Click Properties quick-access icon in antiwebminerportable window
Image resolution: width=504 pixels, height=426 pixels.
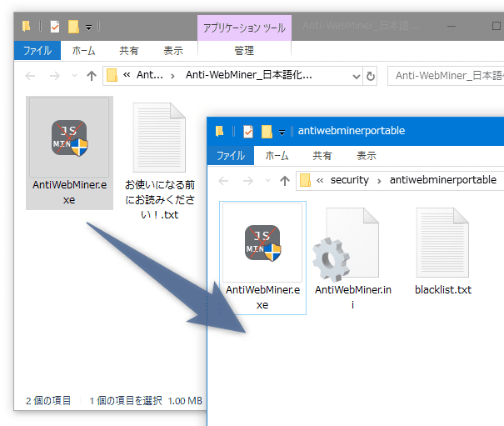[x=248, y=132]
